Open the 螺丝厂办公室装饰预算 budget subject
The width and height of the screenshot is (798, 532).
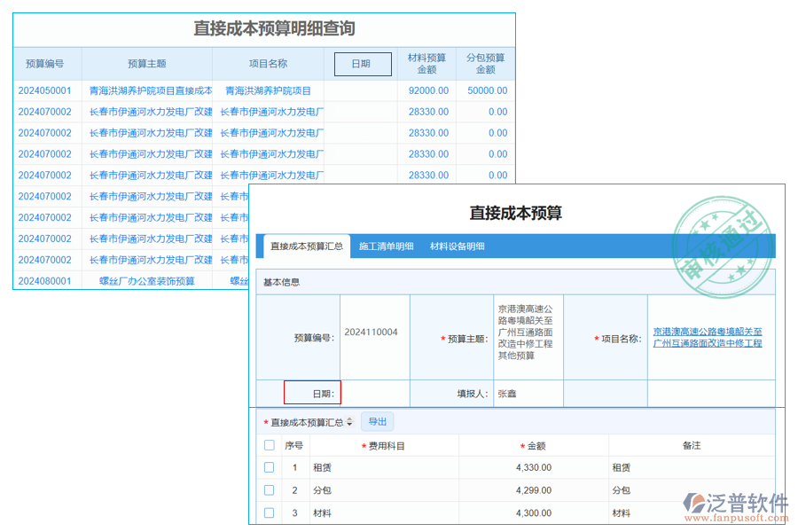coord(147,281)
